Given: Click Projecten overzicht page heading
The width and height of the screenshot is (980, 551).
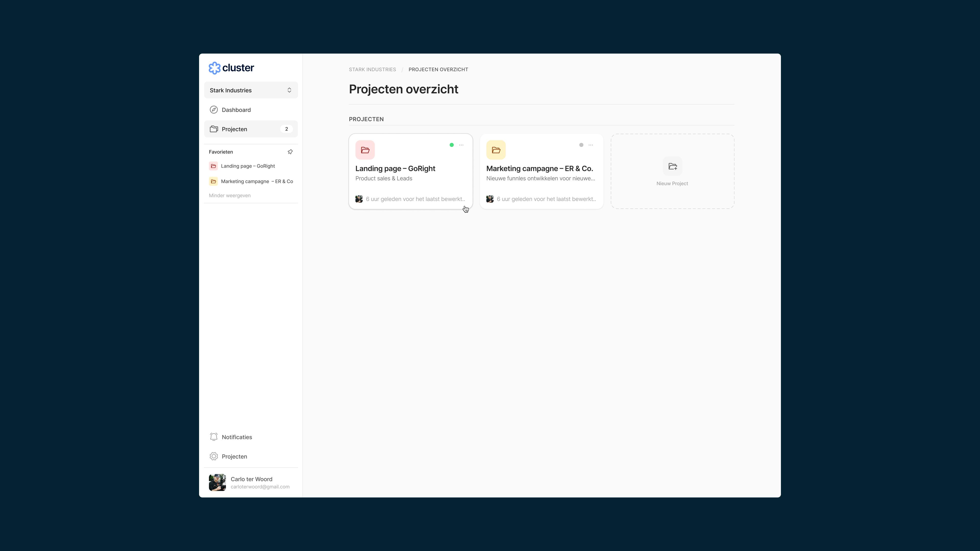Looking at the screenshot, I should 404,89.
